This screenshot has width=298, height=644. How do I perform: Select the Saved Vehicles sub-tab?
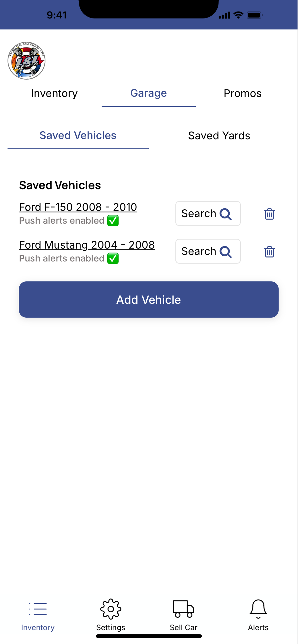[x=78, y=136]
